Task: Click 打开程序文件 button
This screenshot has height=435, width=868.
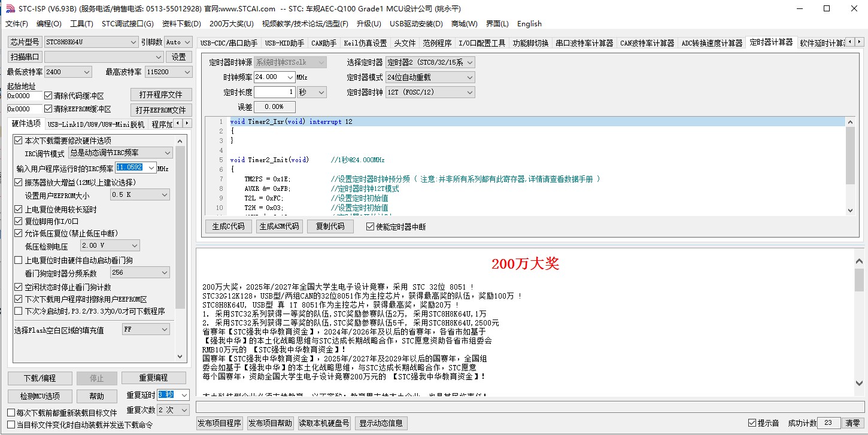Action: (x=161, y=95)
